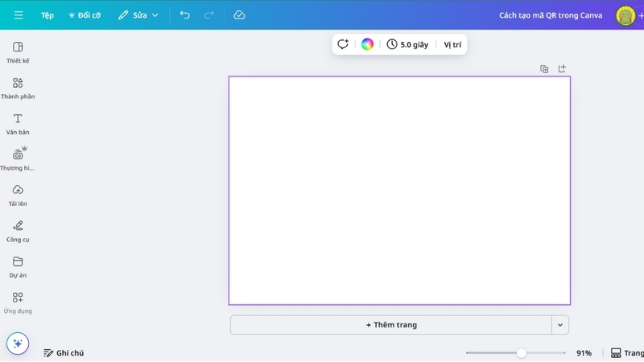Viewport: 644px width, 362px height.
Task: Click the blank page canvas
Action: click(x=399, y=191)
